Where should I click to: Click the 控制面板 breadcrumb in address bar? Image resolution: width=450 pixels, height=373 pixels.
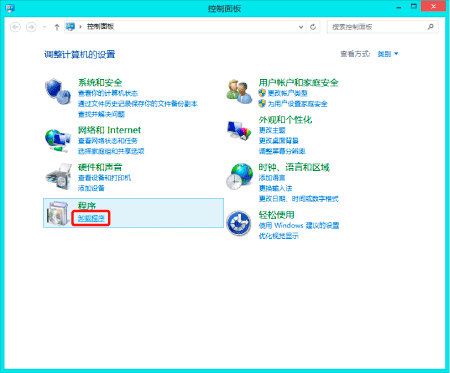[100, 26]
